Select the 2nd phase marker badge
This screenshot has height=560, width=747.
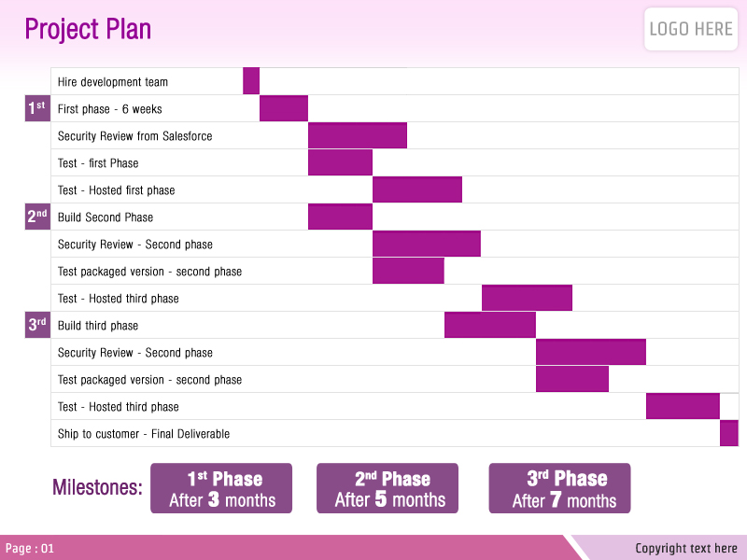(x=37, y=217)
